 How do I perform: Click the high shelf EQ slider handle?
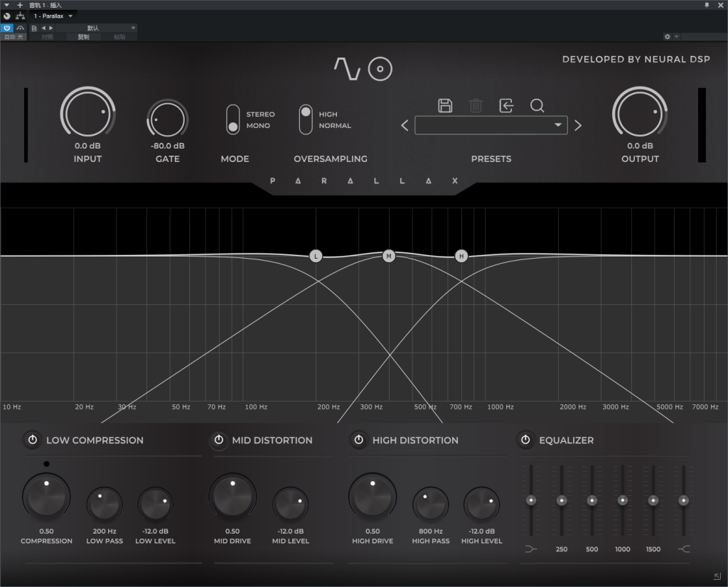coord(683,500)
